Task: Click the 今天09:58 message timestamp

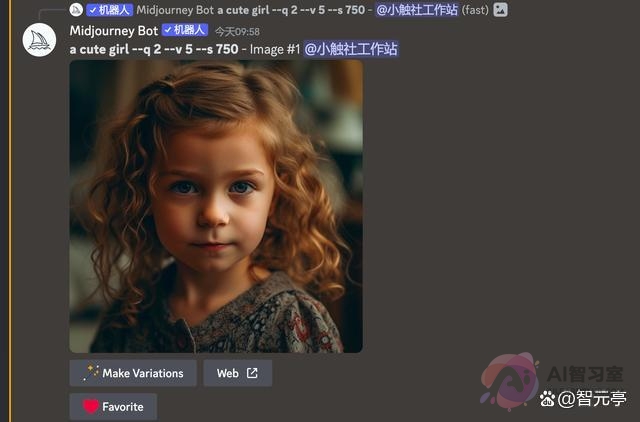Action: coord(237,31)
